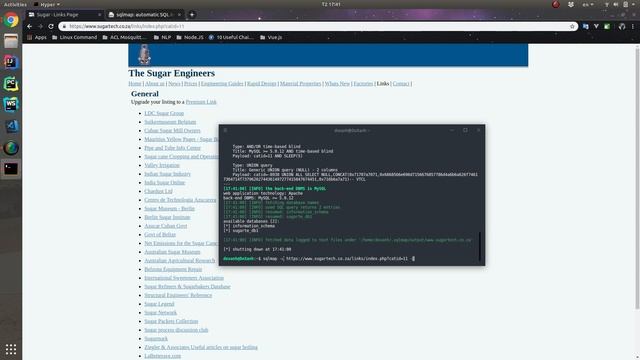Switch to the sqlmap automatic SQL tab
The width and height of the screenshot is (640, 360).
pyautogui.click(x=144, y=15)
